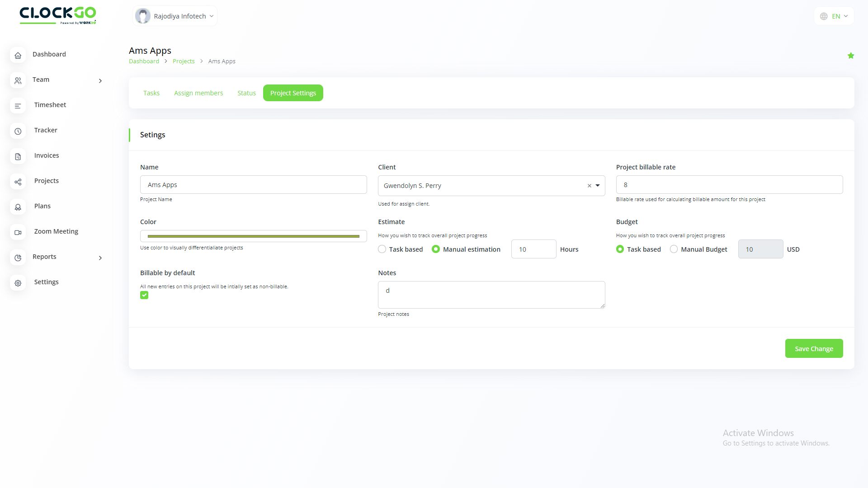Open the Client dropdown arrow
This screenshot has height=488, width=868.
[598, 185]
